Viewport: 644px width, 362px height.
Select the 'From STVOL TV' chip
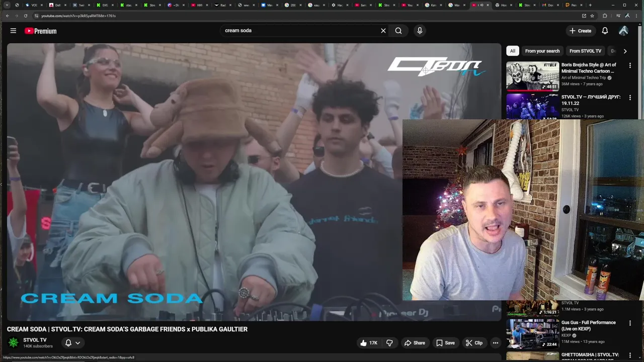(x=585, y=51)
